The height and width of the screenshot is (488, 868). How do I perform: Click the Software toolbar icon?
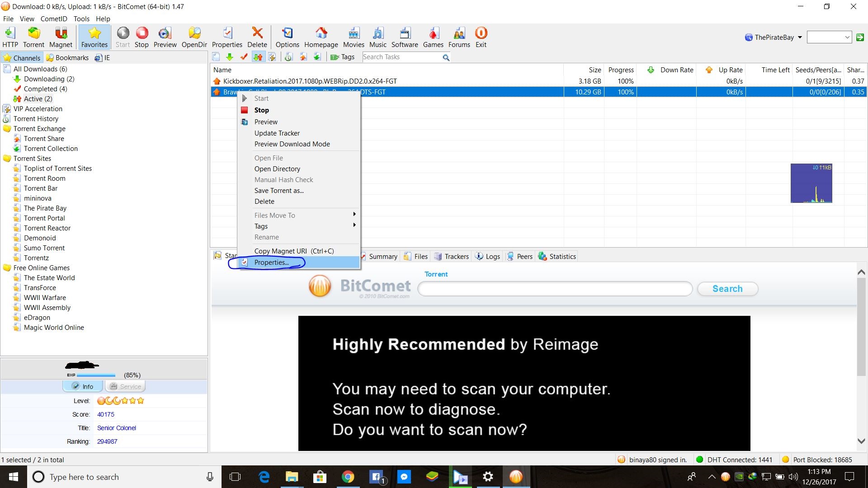tap(405, 37)
